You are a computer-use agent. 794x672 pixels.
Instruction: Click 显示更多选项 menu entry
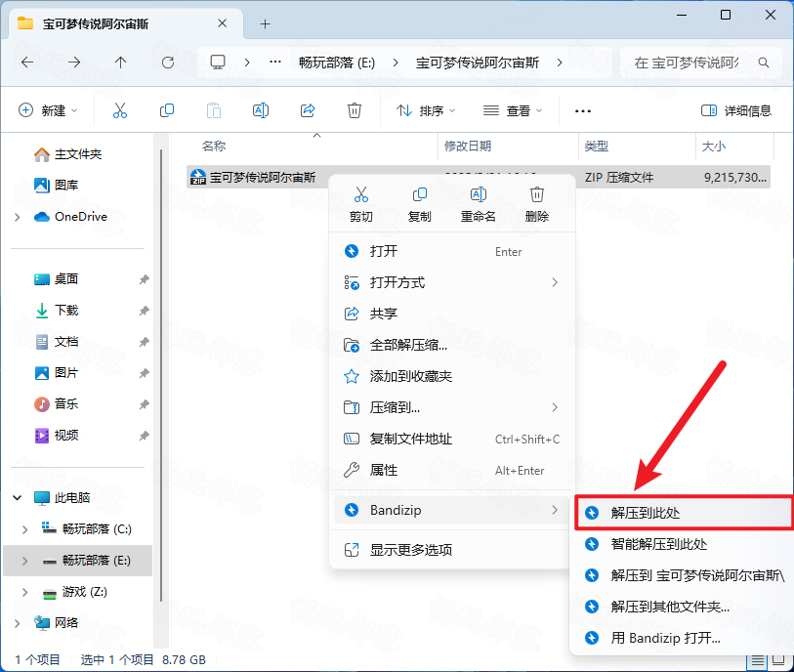pos(452,550)
